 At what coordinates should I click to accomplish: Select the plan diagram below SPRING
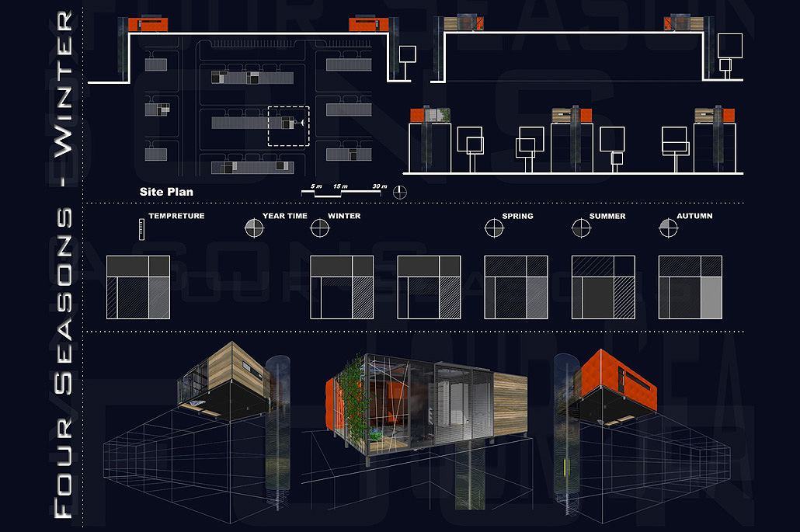coord(516,287)
